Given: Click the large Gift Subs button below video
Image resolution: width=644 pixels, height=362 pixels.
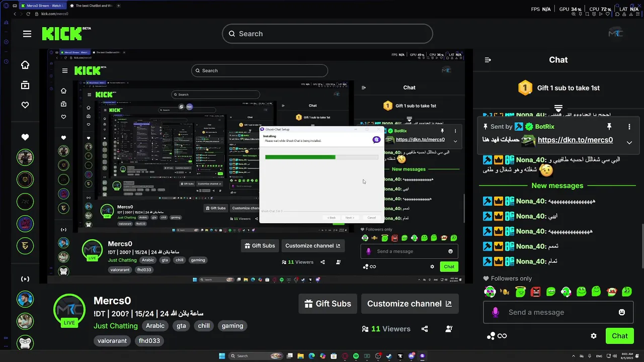Looking at the screenshot, I should click(328, 304).
